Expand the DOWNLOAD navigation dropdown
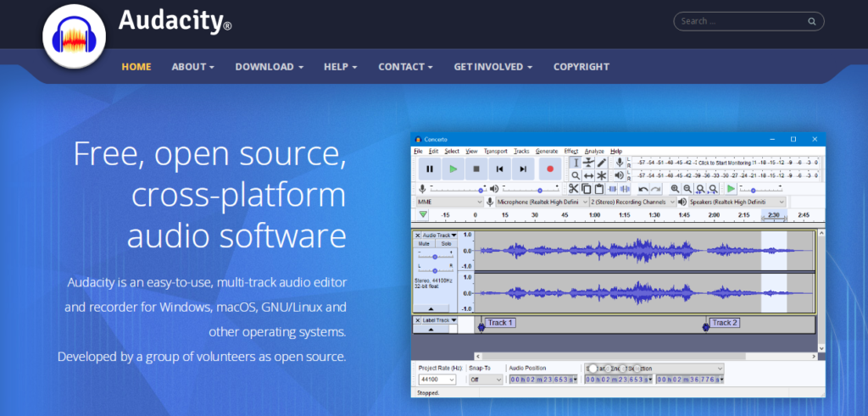Screen dimensions: 868x416 click(269, 66)
